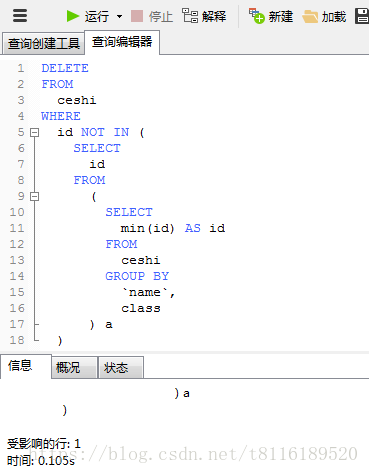
Task: Click the Save floppy disk icon
Action: (x=362, y=16)
